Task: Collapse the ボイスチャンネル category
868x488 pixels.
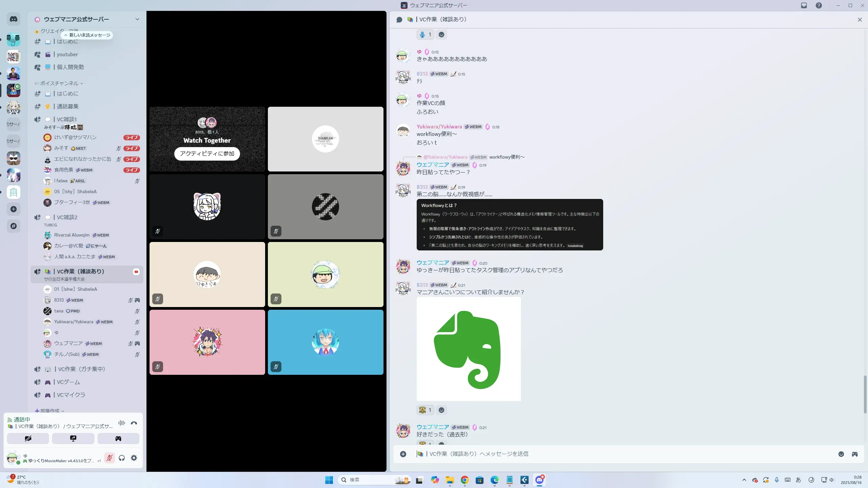Action: 59,83
